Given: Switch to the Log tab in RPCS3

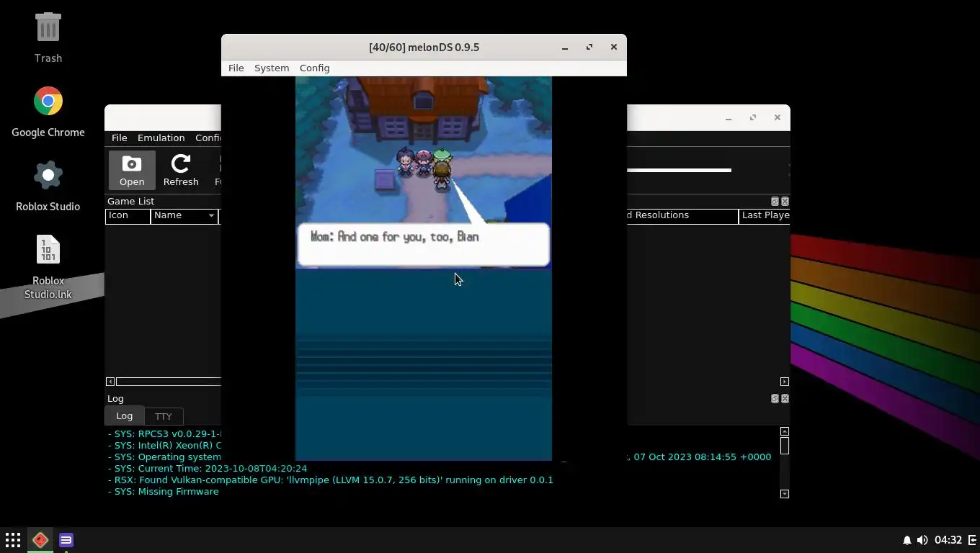Looking at the screenshot, I should [x=124, y=415].
